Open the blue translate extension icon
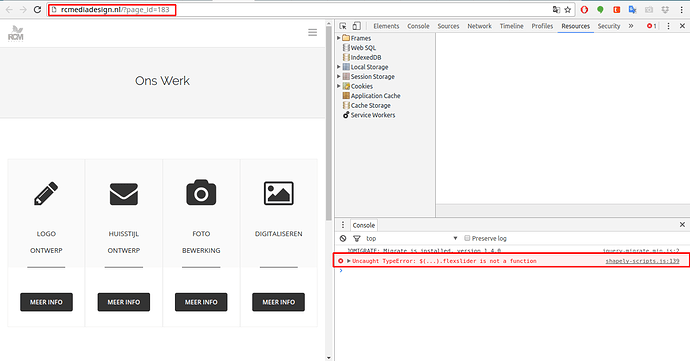Image resolution: width=690 pixels, height=361 pixels. click(633, 9)
